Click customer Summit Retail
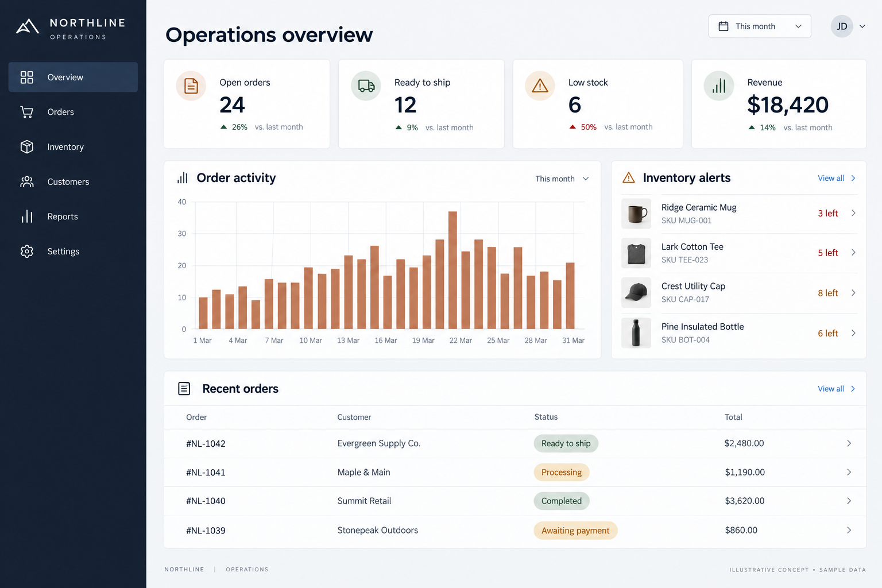 (364, 501)
